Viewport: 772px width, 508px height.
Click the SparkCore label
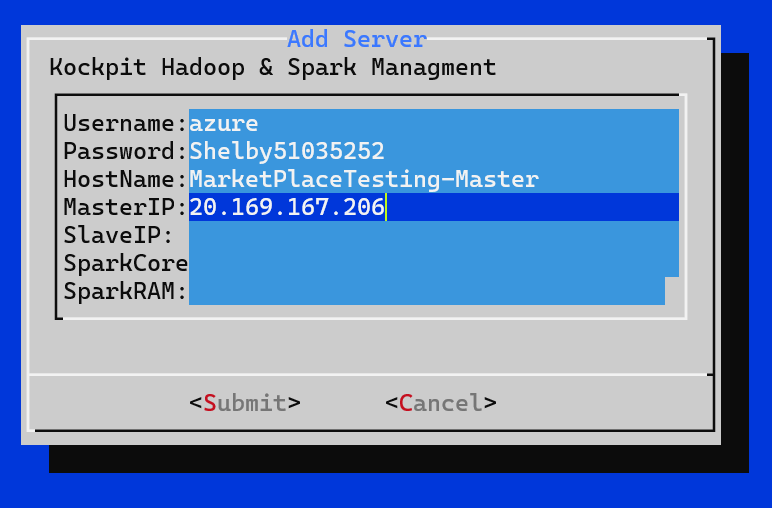(x=126, y=263)
